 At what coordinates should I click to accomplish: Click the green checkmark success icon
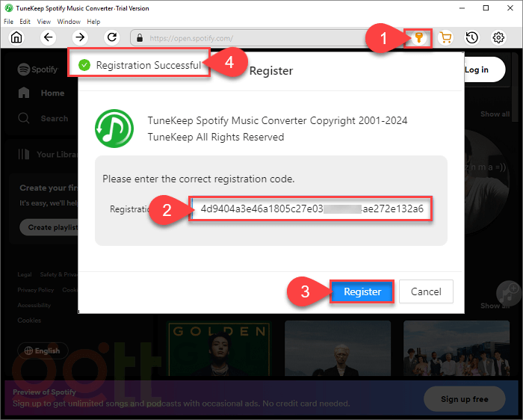(x=84, y=65)
